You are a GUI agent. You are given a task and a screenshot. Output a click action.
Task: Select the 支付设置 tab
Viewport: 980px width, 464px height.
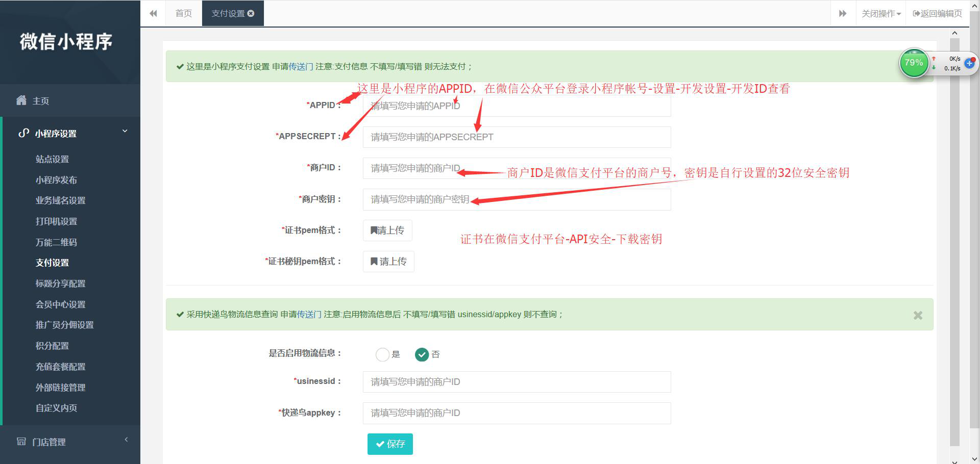point(233,13)
